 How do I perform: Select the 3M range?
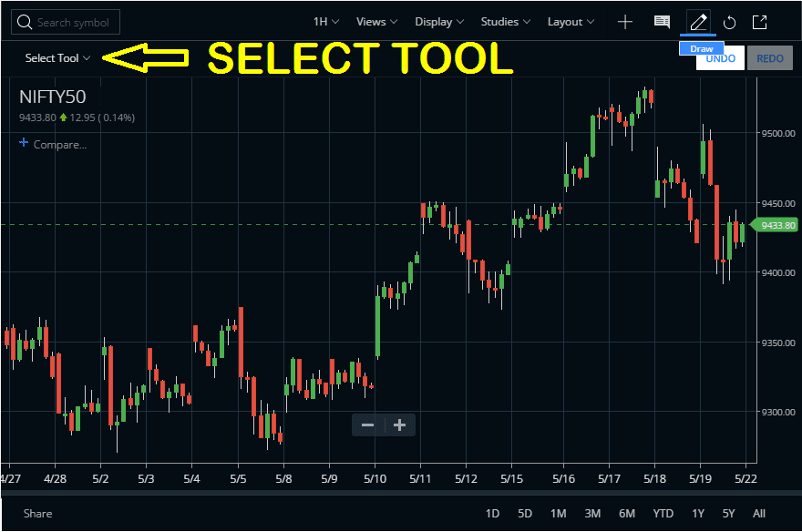[592, 514]
